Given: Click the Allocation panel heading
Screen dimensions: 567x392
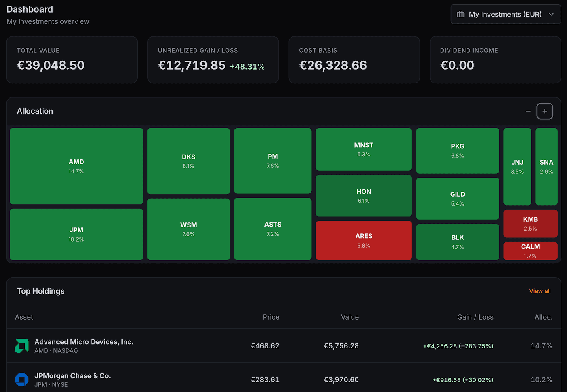Looking at the screenshot, I should [x=35, y=111].
